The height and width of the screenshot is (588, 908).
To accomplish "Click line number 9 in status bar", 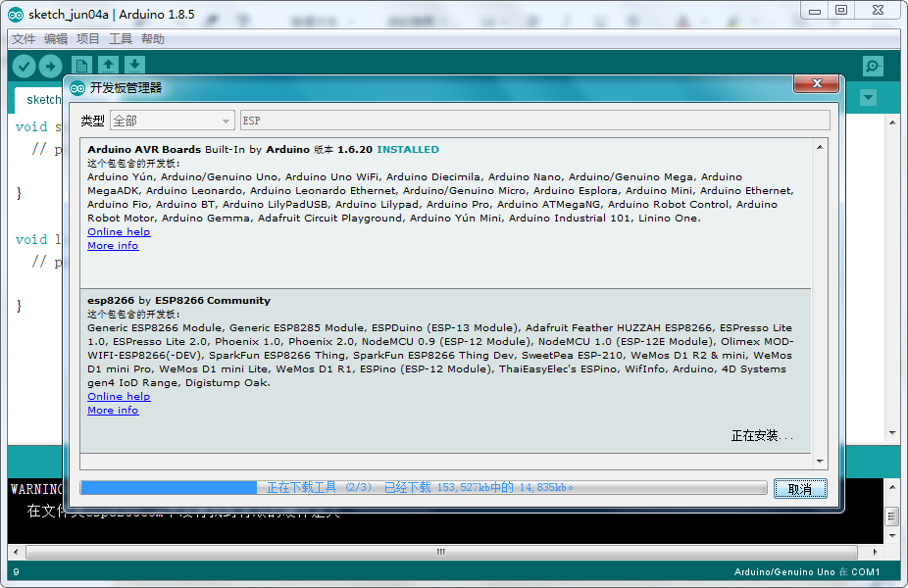I will click(x=17, y=571).
